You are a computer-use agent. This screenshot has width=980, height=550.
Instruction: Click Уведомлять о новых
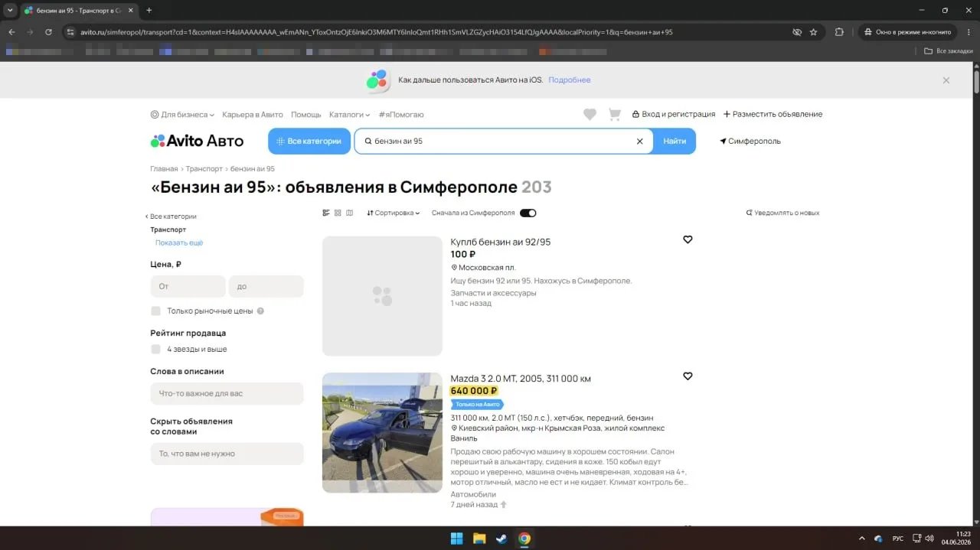[x=782, y=213]
